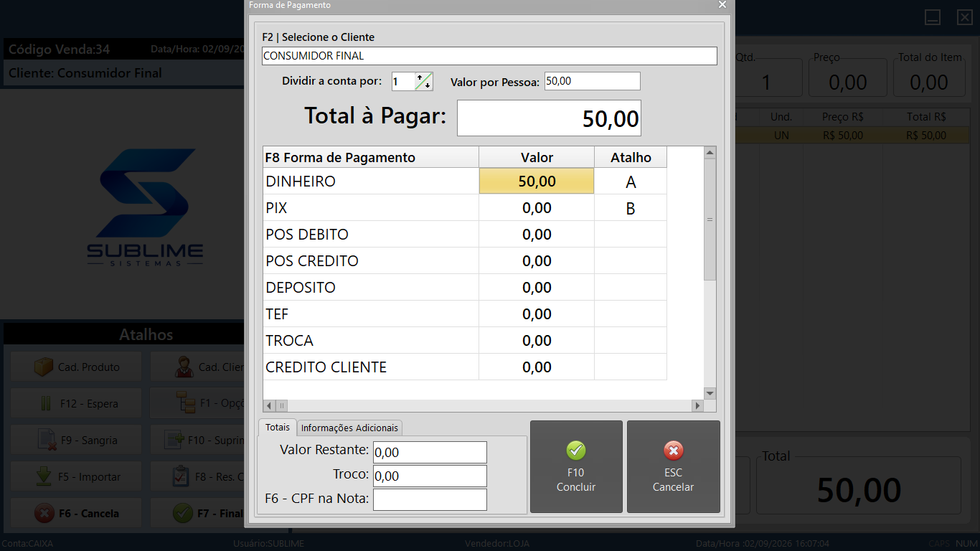Click the box icon of Cad. Produto

pos(44,367)
